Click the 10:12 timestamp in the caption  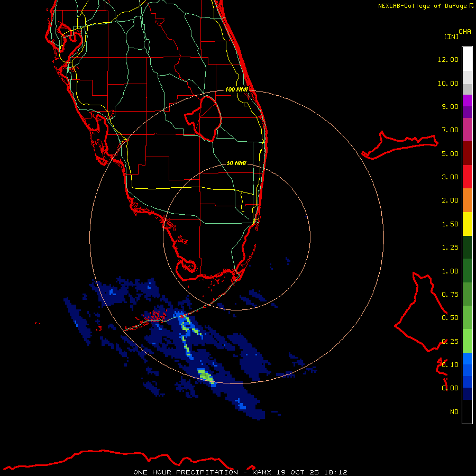point(336,472)
